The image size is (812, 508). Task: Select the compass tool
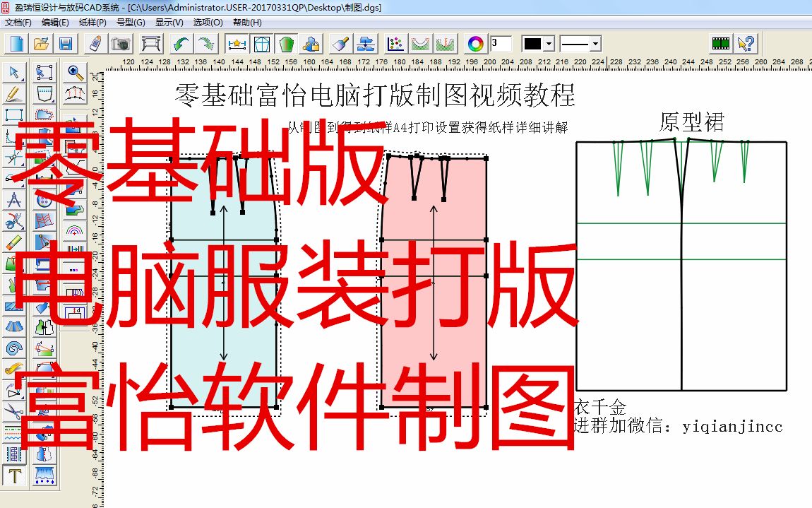(x=14, y=200)
